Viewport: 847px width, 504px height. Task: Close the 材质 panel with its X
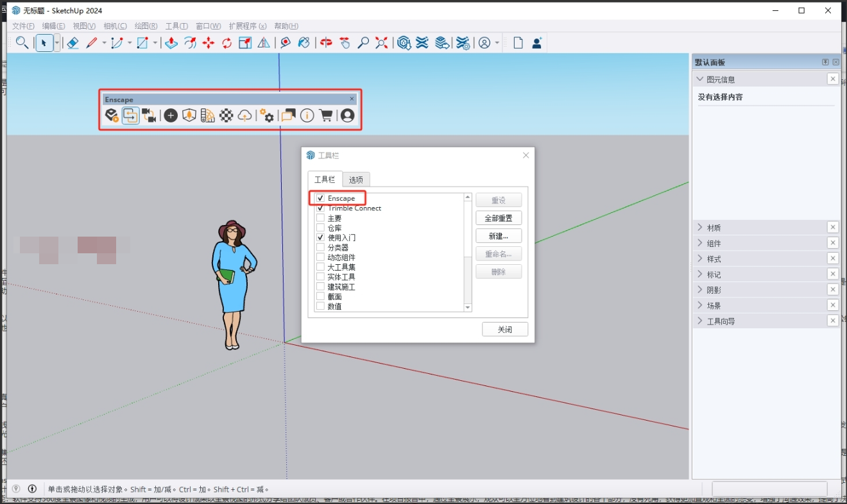(832, 227)
